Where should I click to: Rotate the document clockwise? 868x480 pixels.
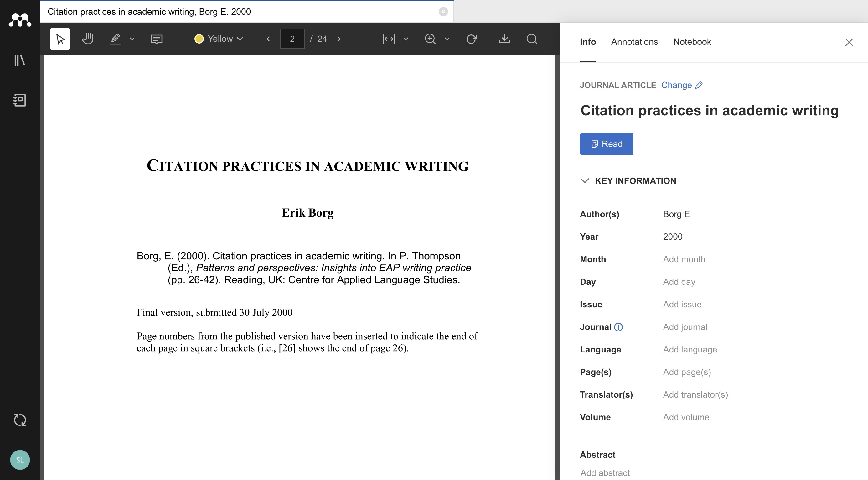(x=471, y=39)
